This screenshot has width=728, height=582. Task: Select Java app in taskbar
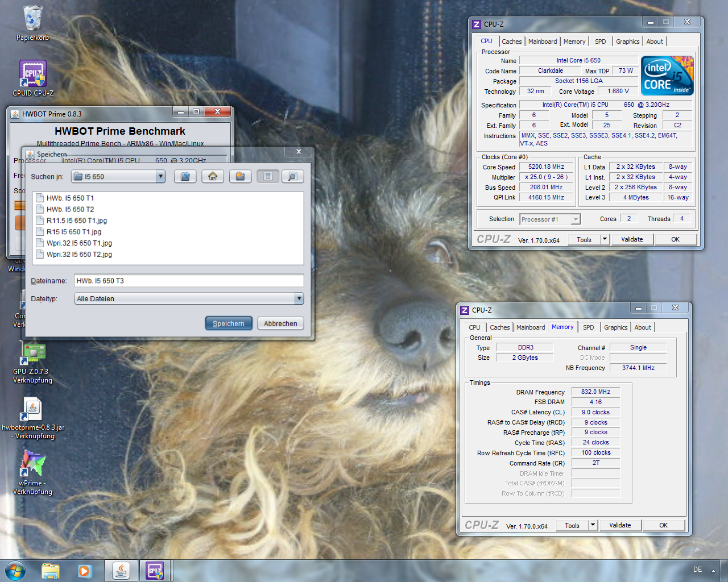121,571
